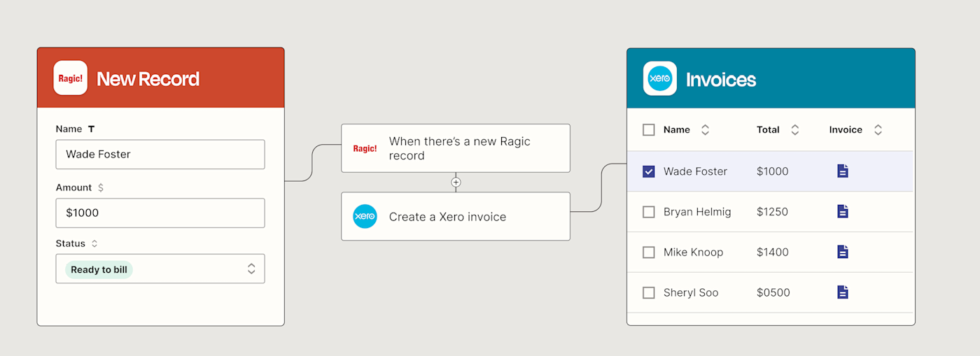This screenshot has height=356, width=980.
Task: Check the Bryan Helmig row checkbox
Action: click(649, 212)
